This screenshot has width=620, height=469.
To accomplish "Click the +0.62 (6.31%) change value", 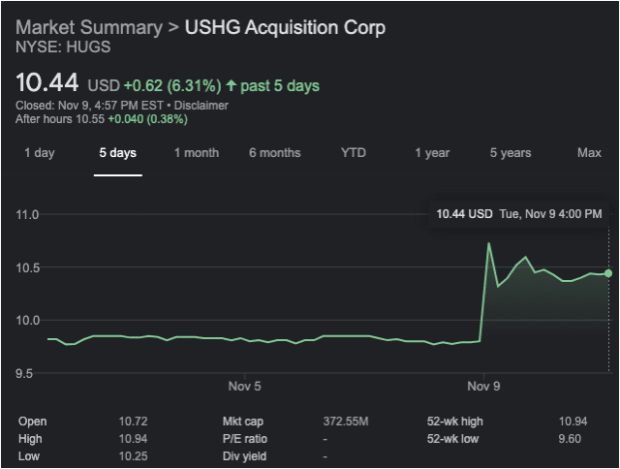I will tap(173, 86).
